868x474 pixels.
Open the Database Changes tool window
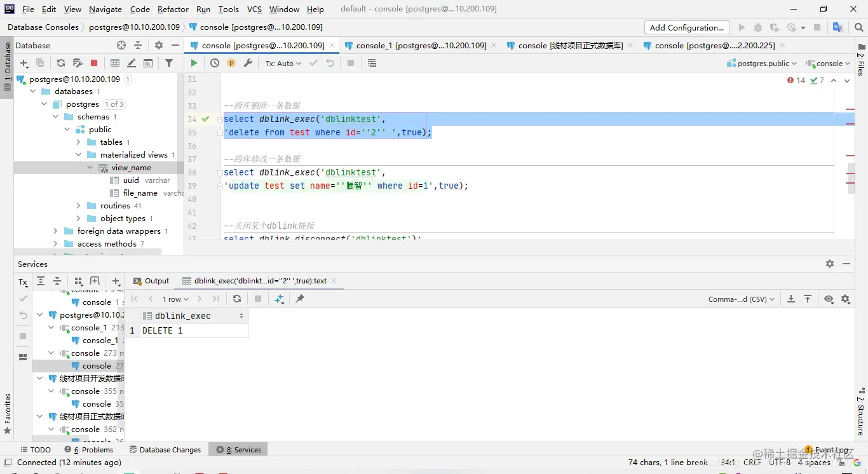pyautogui.click(x=165, y=449)
